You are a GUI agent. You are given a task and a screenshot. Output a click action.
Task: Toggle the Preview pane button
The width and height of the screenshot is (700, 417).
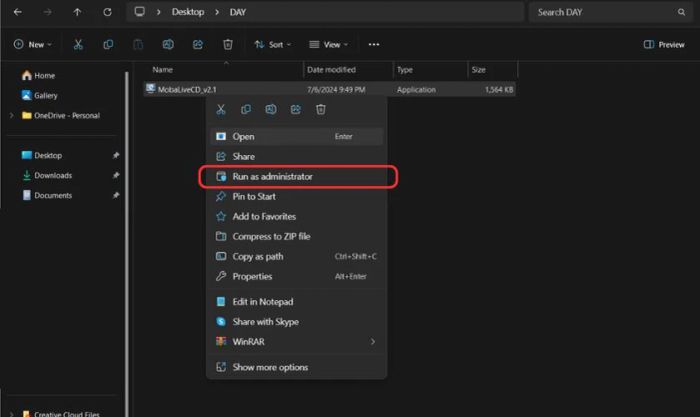click(664, 44)
